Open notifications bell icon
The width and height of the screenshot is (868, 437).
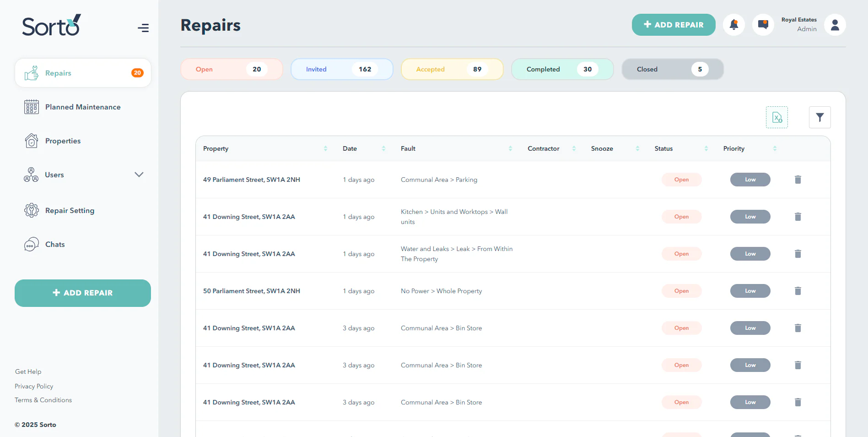click(734, 25)
